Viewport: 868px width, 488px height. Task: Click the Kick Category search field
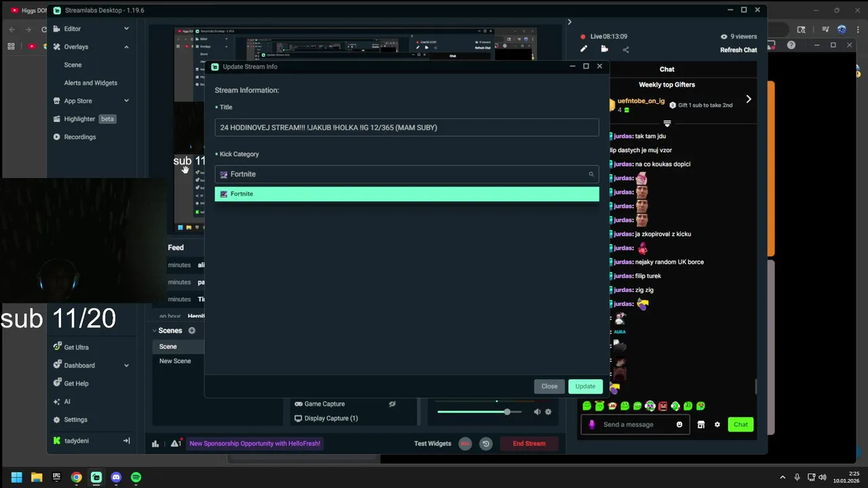[407, 174]
